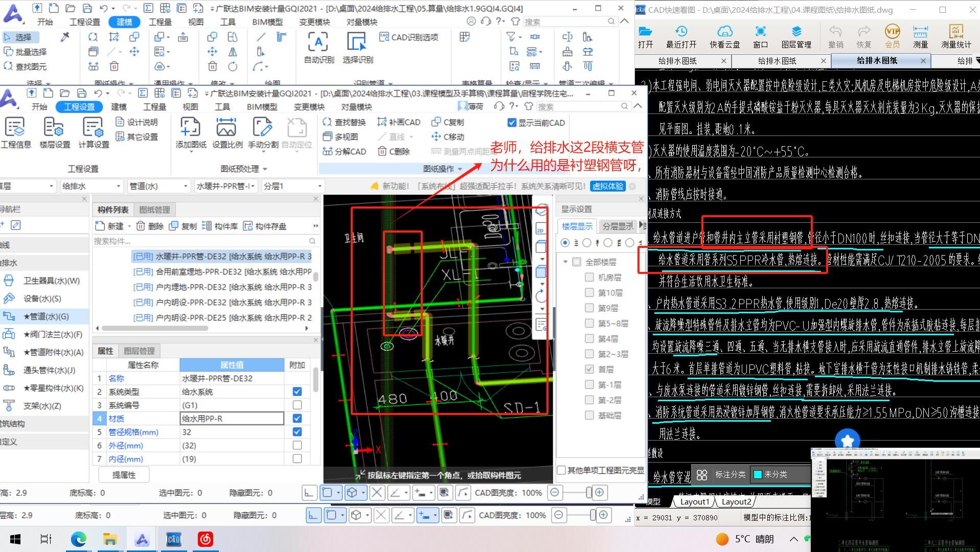Click CAD识别选项 in back window
980x552 pixels.
click(408, 37)
